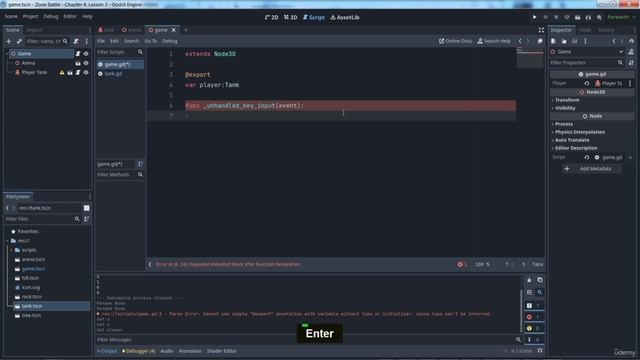Open Player Tank script icon

click(x=78, y=73)
